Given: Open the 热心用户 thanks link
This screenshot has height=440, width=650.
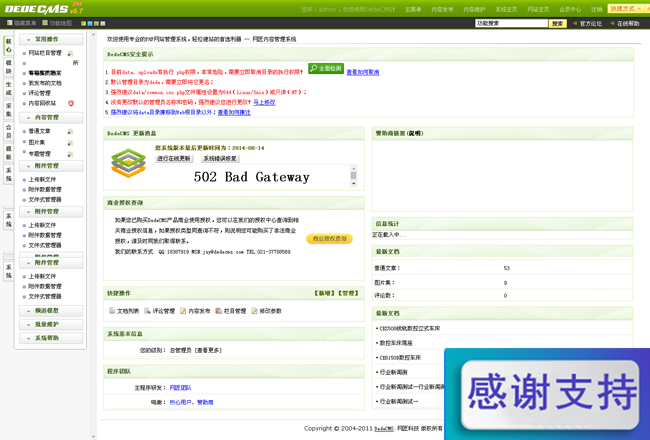Looking at the screenshot, I should click(x=180, y=402).
